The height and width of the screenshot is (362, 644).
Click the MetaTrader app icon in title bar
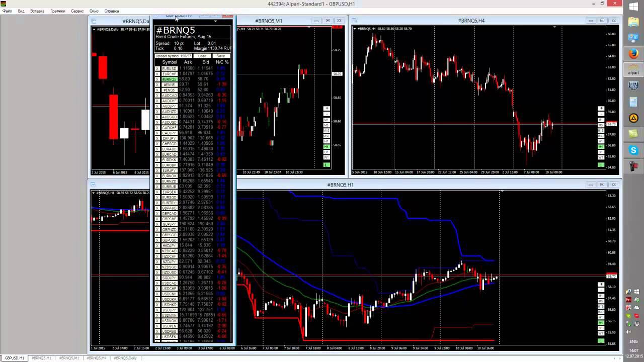point(4,4)
